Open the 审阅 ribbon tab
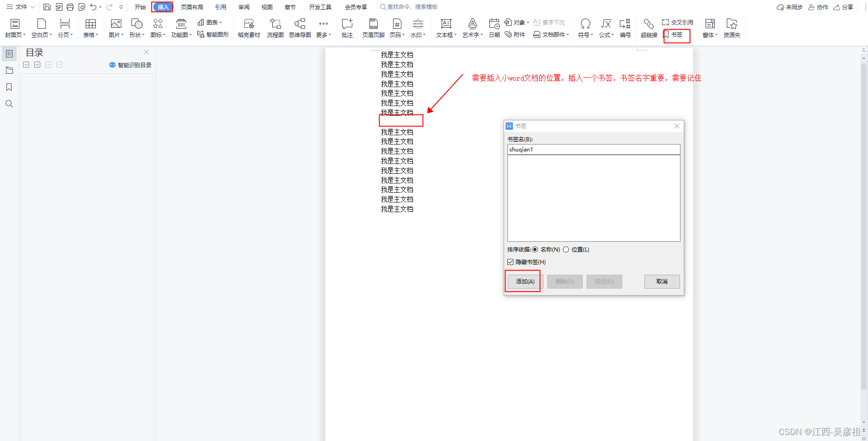The height and width of the screenshot is (441, 868). (244, 7)
